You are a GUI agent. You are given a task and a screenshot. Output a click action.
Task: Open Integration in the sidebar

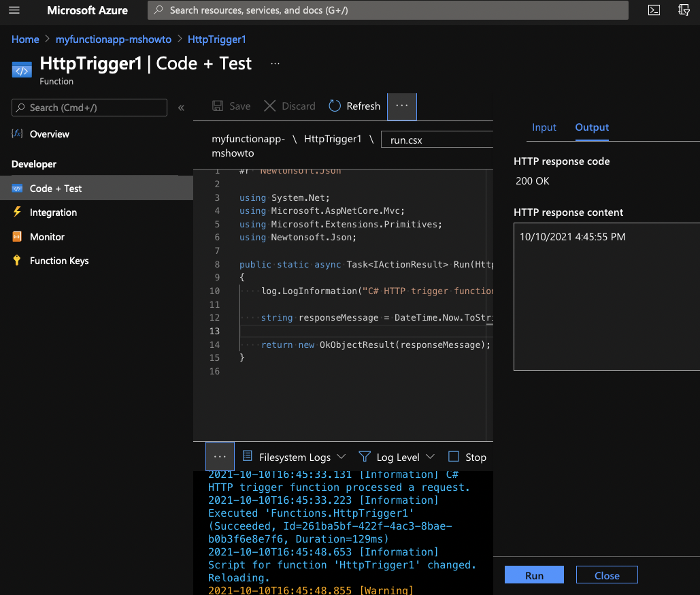(53, 212)
